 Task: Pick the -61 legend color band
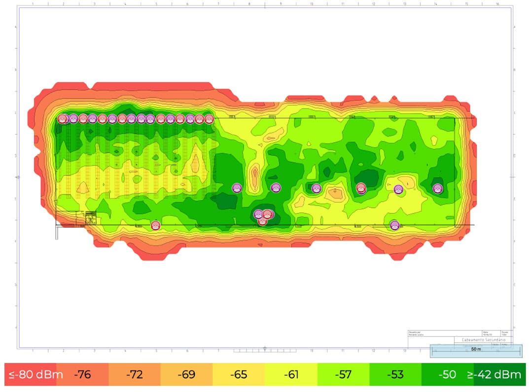point(291,374)
